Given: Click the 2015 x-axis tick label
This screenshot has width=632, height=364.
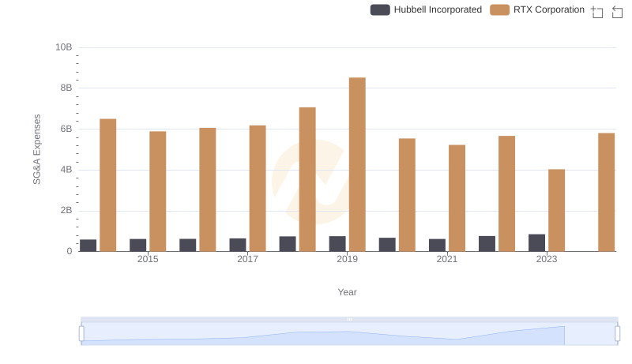Looking at the screenshot, I should coord(148,259).
